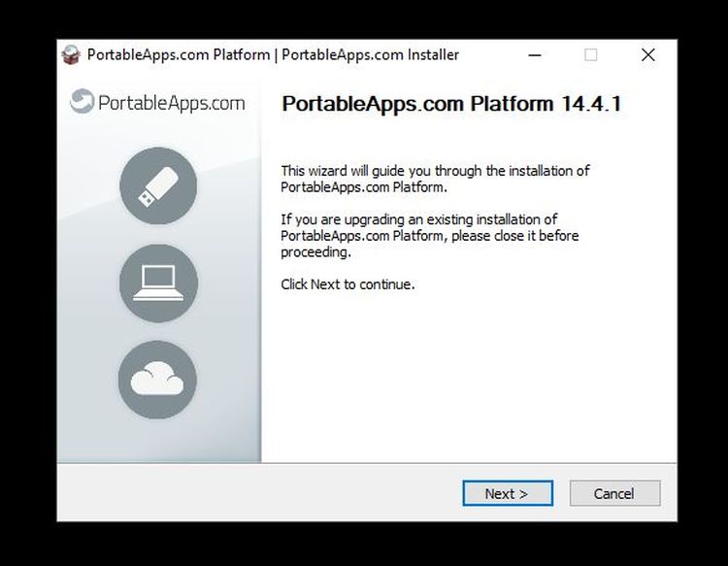Click the 'Click Next to continue.' text
Image resolution: width=728 pixels, height=566 pixels.
tap(347, 284)
